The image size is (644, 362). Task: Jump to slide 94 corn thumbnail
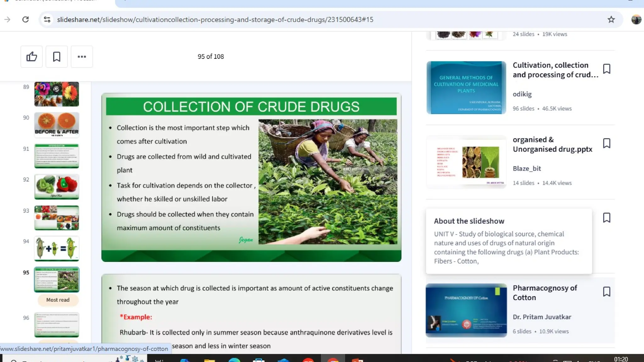pyautogui.click(x=57, y=249)
